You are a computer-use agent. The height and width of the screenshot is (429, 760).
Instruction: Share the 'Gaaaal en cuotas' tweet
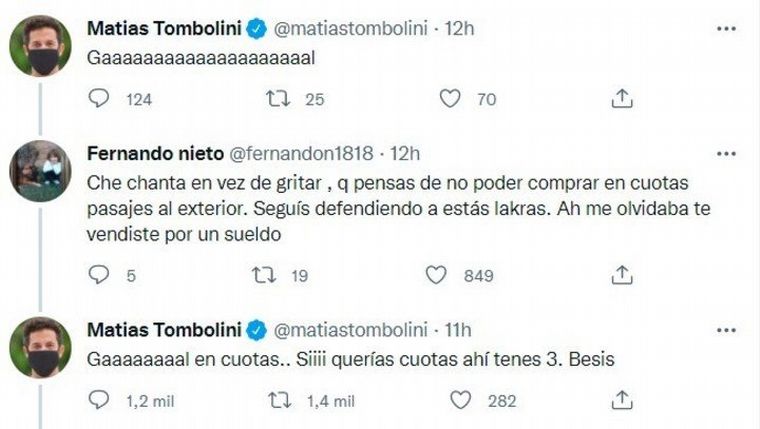pos(621,400)
